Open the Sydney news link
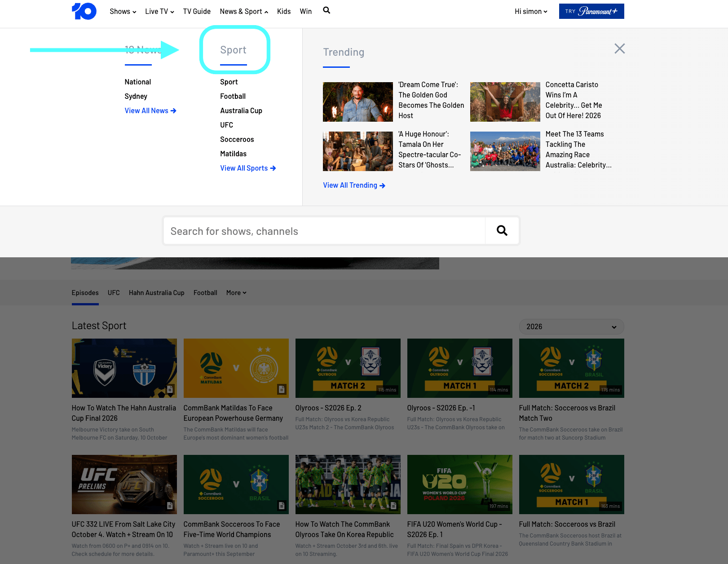 (x=136, y=96)
